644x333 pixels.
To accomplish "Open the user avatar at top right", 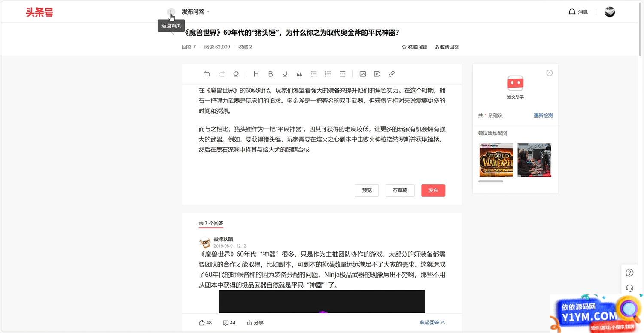I will [x=610, y=12].
